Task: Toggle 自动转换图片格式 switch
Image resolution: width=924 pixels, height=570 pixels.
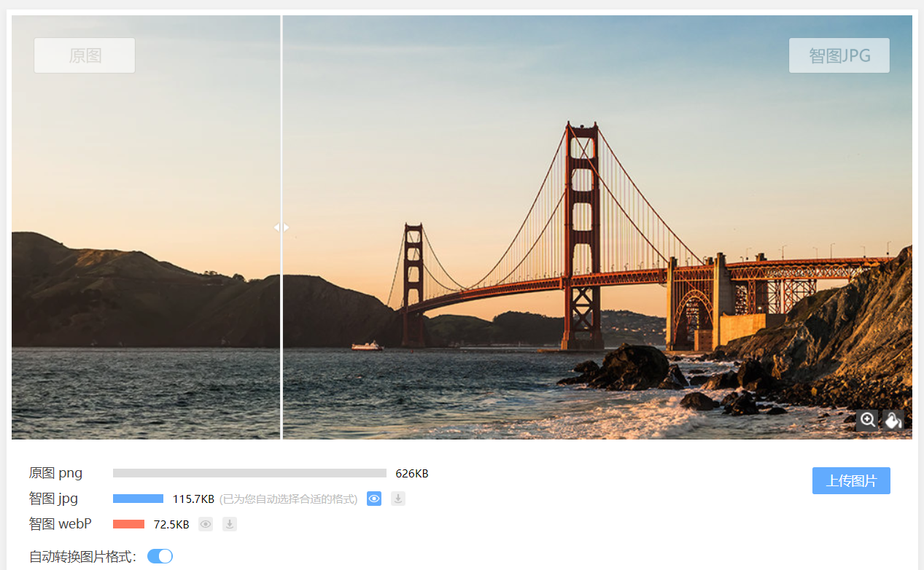Action: (160, 556)
